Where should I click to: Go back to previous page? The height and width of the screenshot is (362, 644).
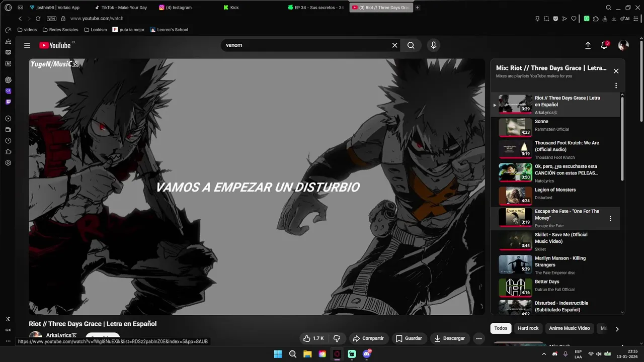20,19
